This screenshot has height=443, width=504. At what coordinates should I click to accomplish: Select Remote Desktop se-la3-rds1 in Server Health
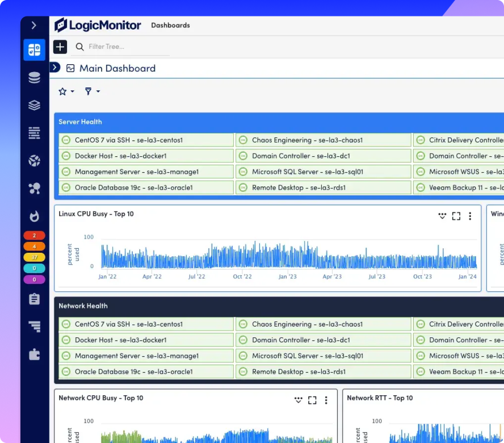[324, 187]
